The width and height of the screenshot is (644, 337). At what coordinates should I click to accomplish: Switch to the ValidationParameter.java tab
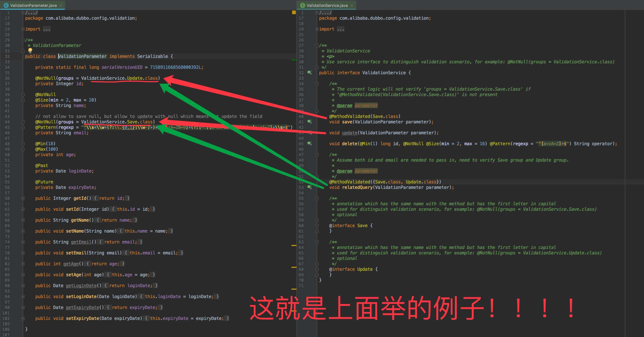(33, 5)
